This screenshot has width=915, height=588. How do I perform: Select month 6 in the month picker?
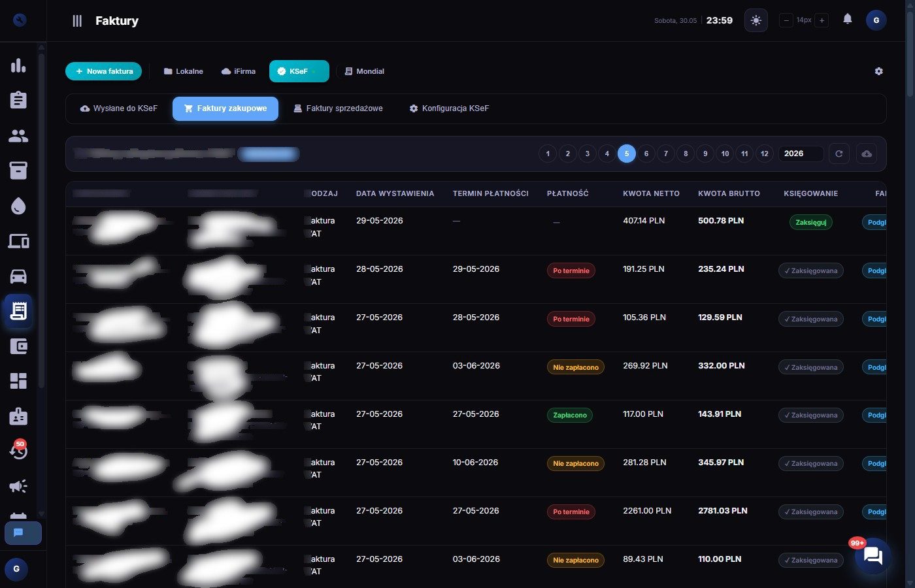646,154
